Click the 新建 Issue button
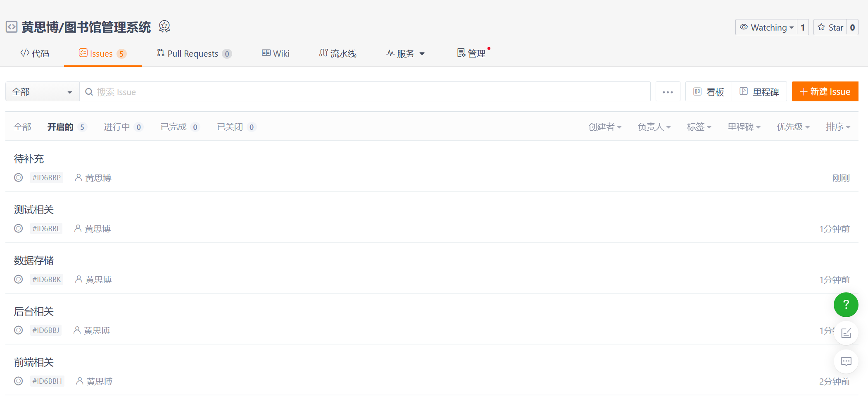The image size is (868, 409). pyautogui.click(x=825, y=92)
